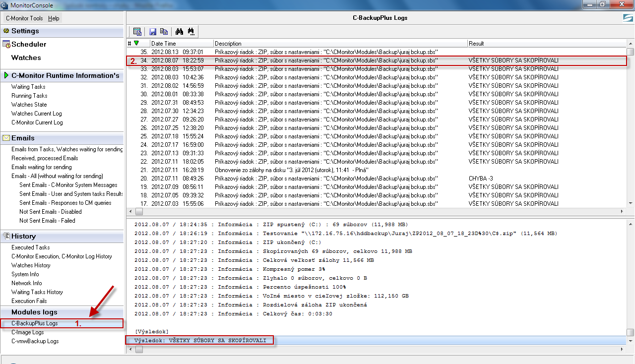Click the green C-Monitor Runtime arrow icon
Viewport: 635px width, 364px height.
(6, 75)
